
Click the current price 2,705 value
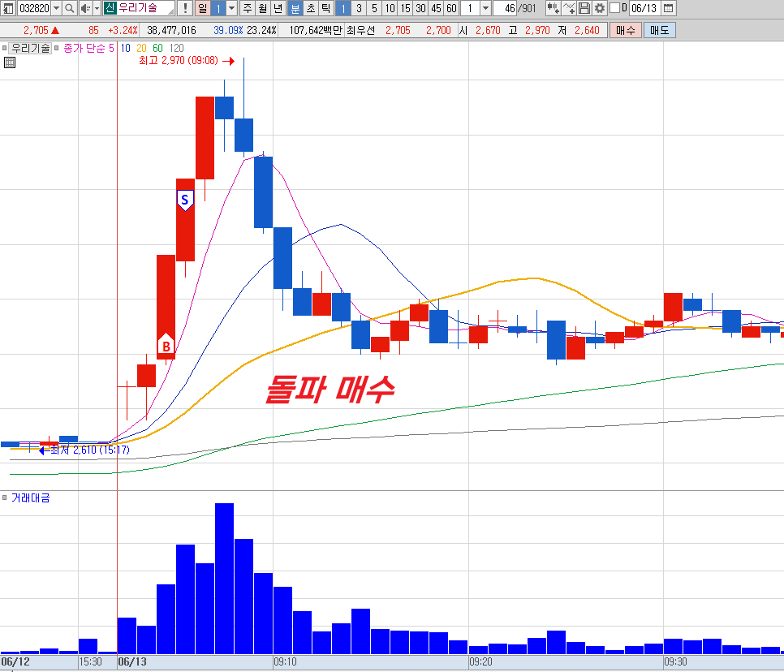coord(36,30)
